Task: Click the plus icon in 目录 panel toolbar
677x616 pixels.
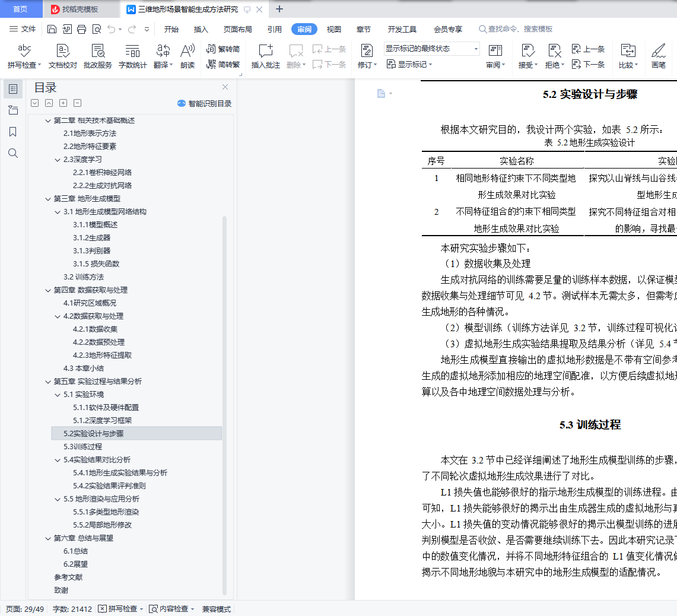Action: (x=63, y=103)
